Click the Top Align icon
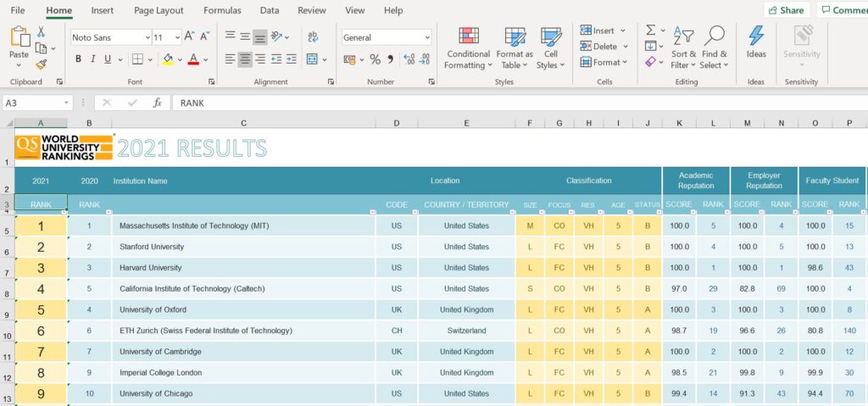Image resolution: width=868 pixels, height=406 pixels. (x=230, y=36)
